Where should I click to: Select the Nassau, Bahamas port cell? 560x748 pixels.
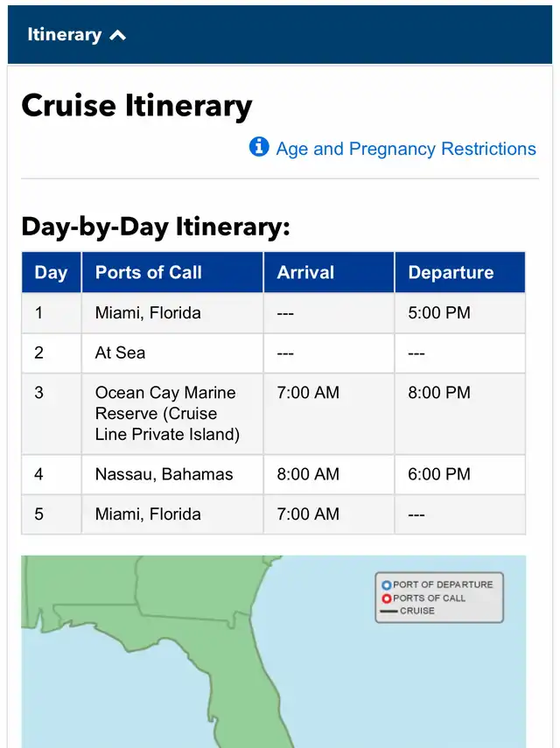click(164, 475)
